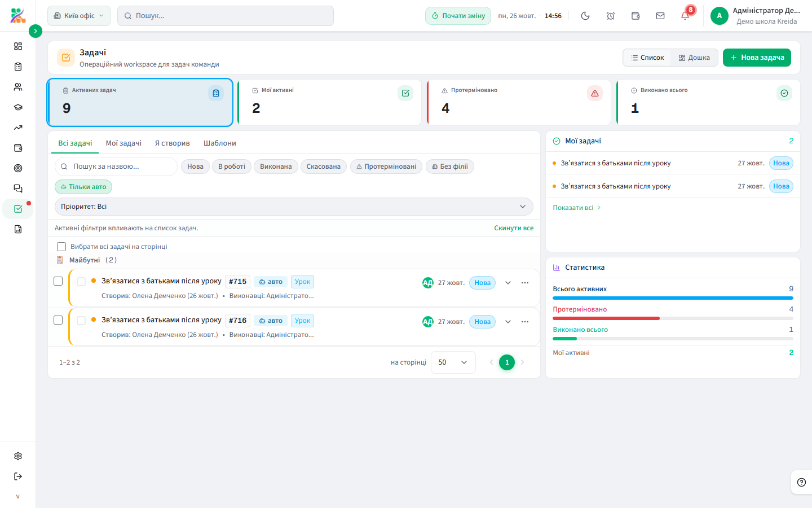Open the 'Пріоритет: Всі' dropdown
The height and width of the screenshot is (508, 812).
294,207
